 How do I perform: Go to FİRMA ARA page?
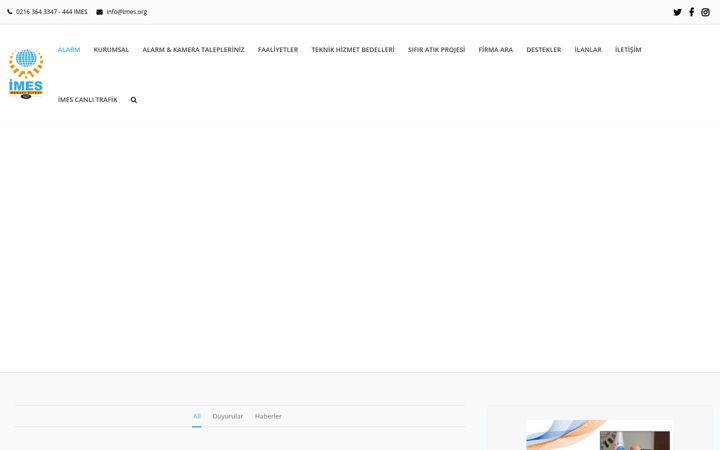pyautogui.click(x=495, y=50)
